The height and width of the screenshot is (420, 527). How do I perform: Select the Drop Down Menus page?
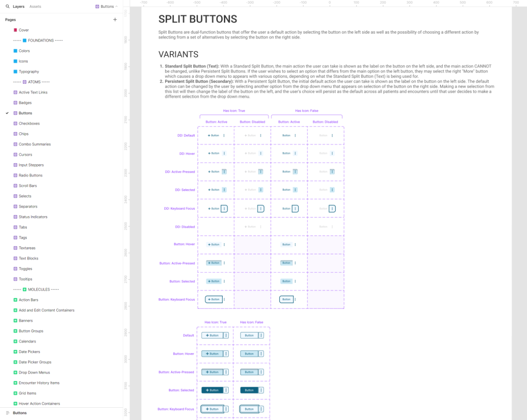pos(34,373)
